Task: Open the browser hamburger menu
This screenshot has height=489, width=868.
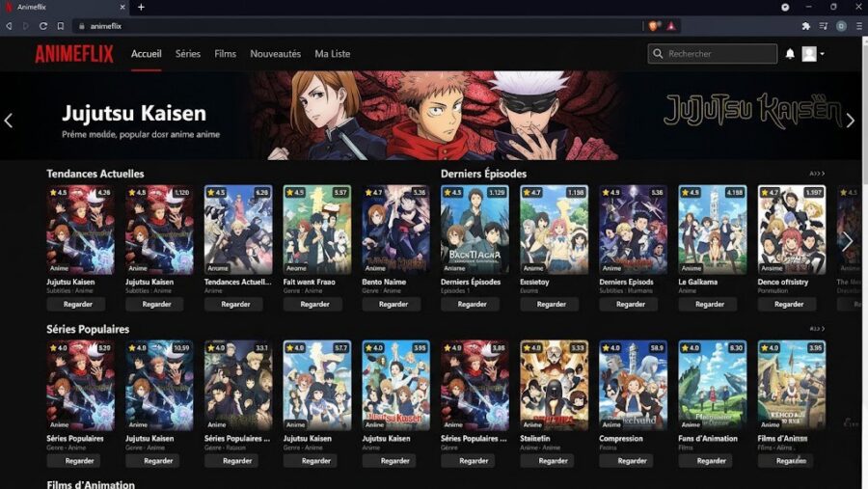Action: (x=858, y=26)
